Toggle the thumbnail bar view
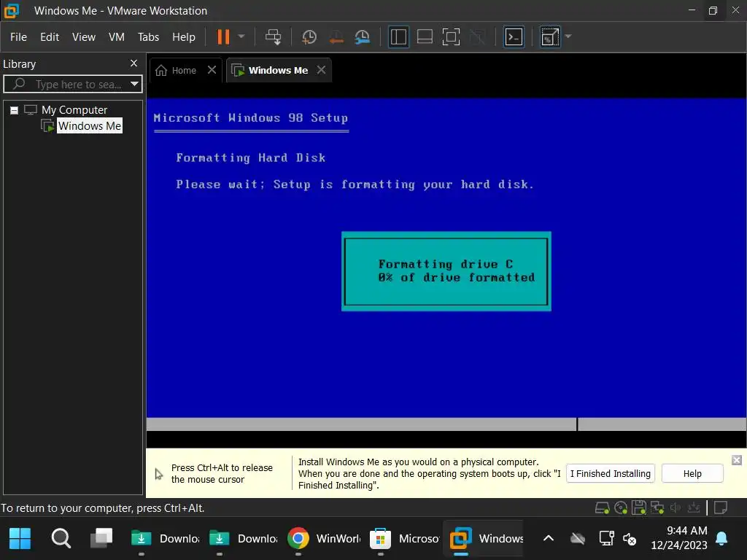Image resolution: width=747 pixels, height=560 pixels. tap(425, 36)
